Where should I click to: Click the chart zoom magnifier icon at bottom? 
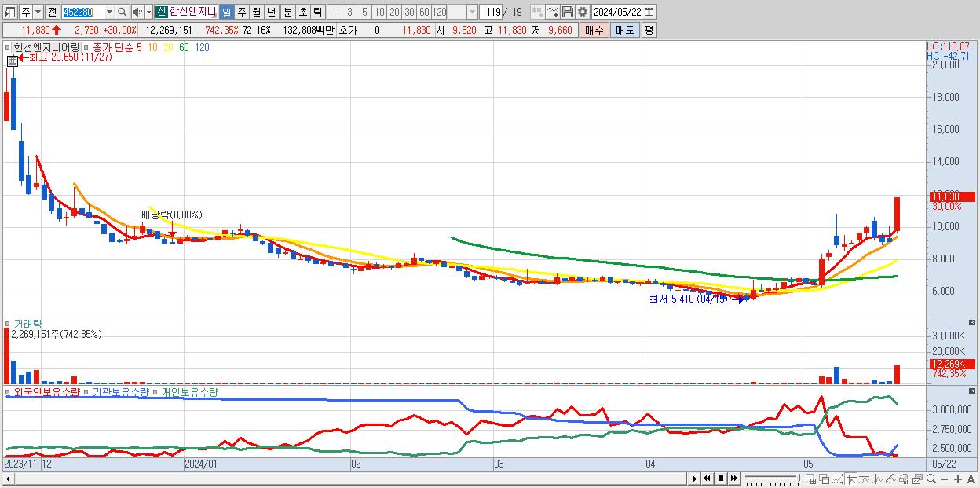[x=931, y=479]
